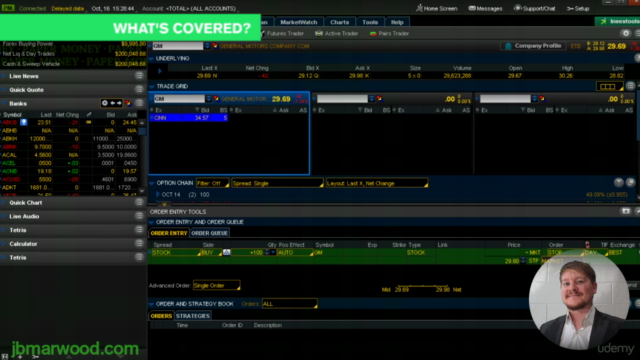Open the Setup menu
Viewport: 640px width, 360px height.
point(578,8)
